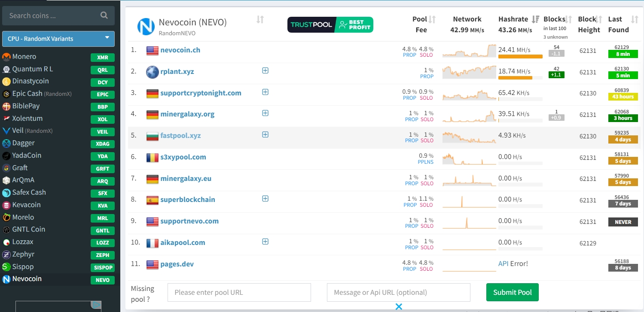The width and height of the screenshot is (644, 312).
Task: Click the search magnifier icon
Action: (104, 15)
